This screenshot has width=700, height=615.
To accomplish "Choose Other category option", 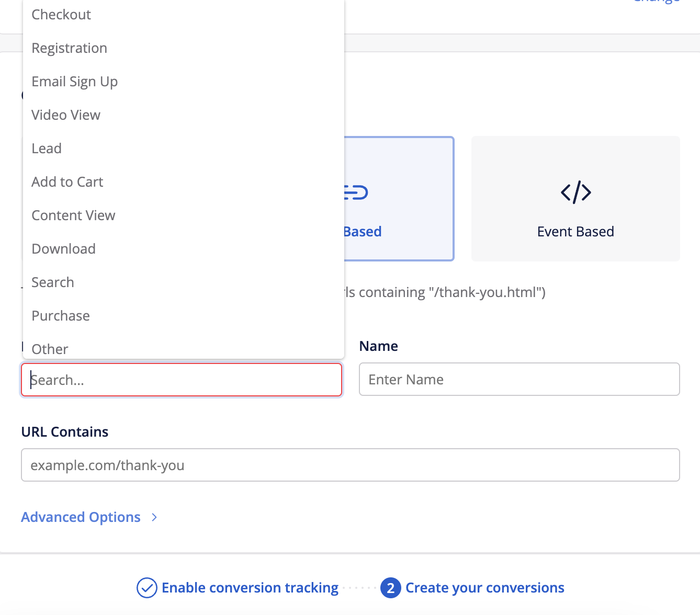I will point(50,349).
